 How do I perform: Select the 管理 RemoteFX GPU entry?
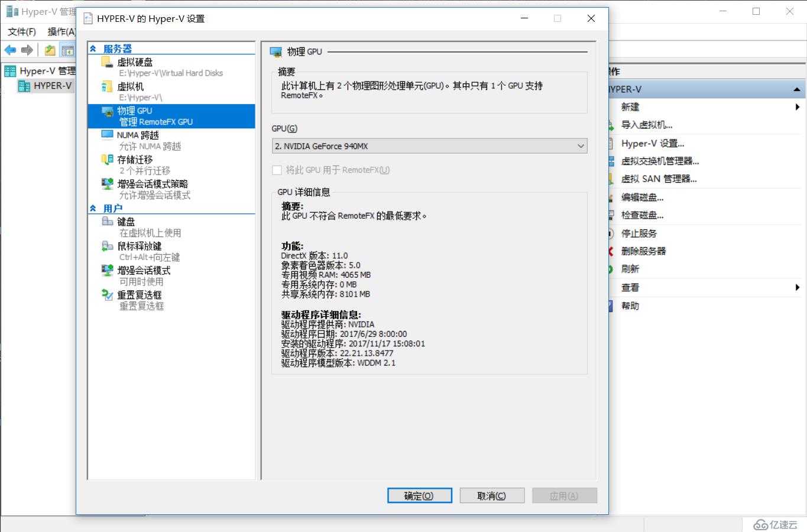[156, 122]
